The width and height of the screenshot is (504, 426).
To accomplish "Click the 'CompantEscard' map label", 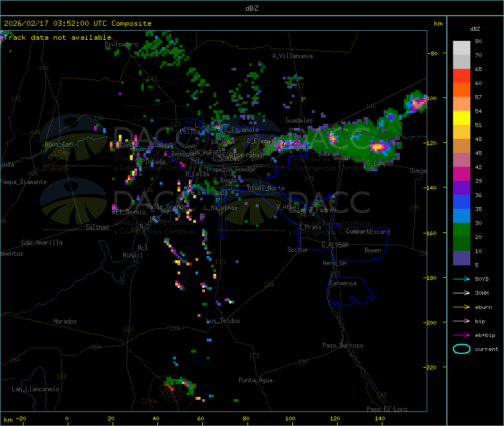I will (x=368, y=231).
